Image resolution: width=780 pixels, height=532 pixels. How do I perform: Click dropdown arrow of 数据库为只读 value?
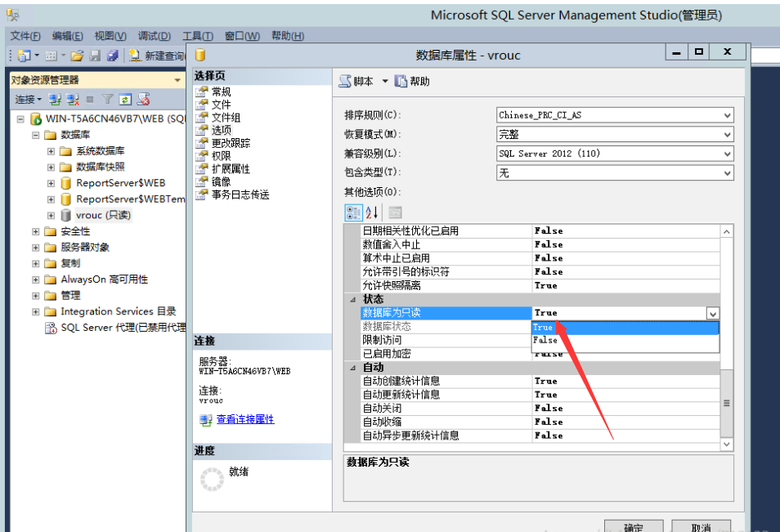(713, 313)
